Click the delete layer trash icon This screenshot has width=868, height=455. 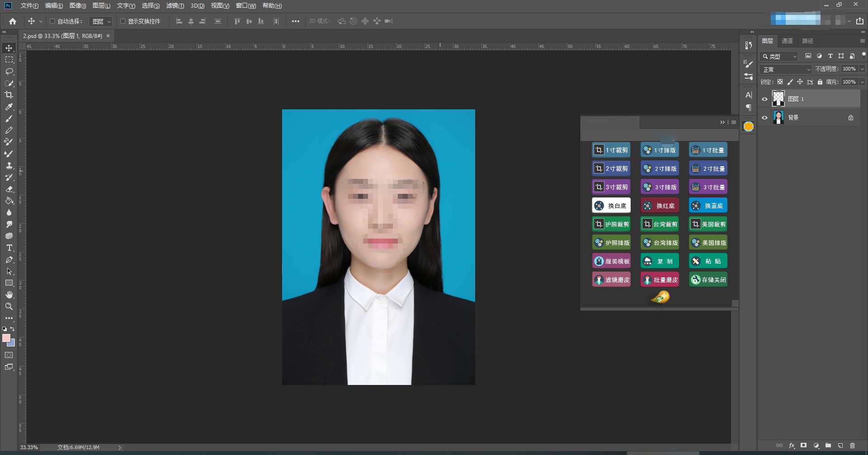(x=852, y=446)
